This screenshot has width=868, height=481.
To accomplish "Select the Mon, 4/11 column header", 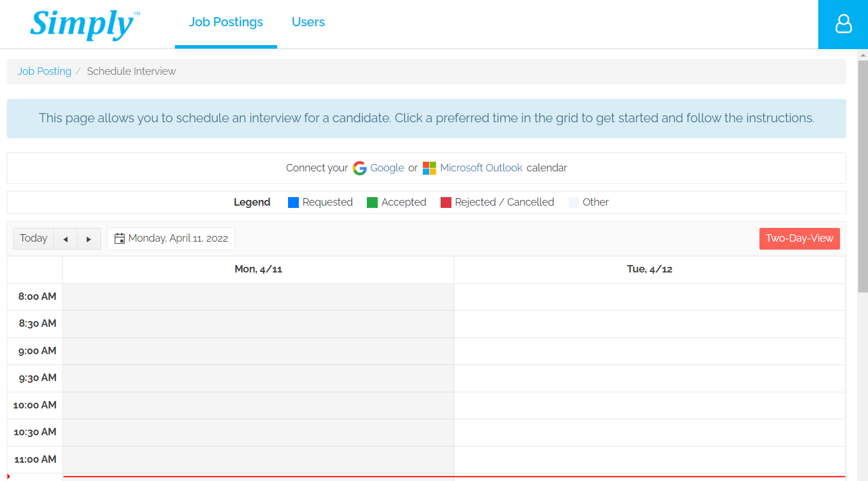I will tap(258, 269).
